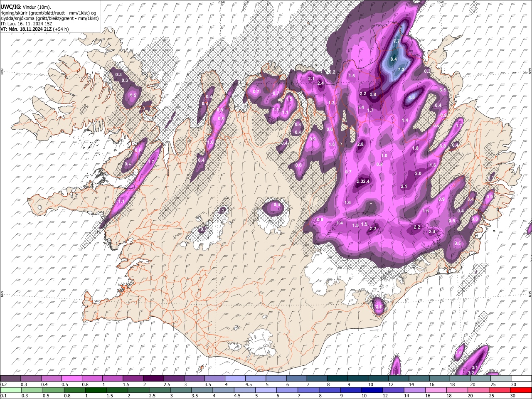Pick upper legend swatch between 5 and 6
The height and width of the screenshot is (399, 532).
coord(276,378)
